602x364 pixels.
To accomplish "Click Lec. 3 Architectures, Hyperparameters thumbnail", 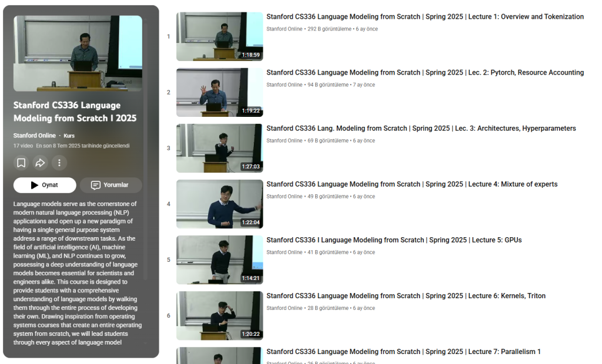I will (x=219, y=148).
